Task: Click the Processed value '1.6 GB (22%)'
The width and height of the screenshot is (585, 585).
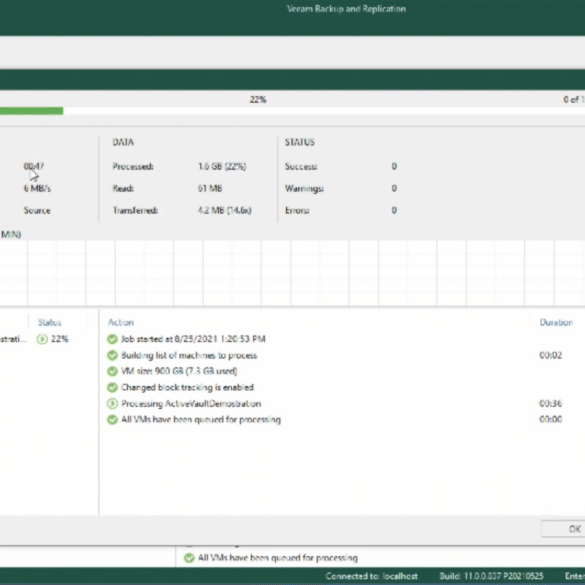Action: click(x=222, y=166)
